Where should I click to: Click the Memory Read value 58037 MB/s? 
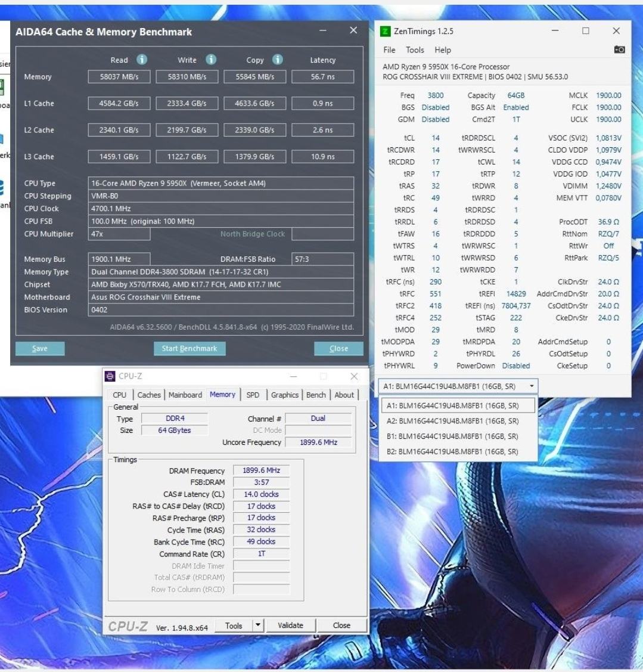pyautogui.click(x=119, y=77)
